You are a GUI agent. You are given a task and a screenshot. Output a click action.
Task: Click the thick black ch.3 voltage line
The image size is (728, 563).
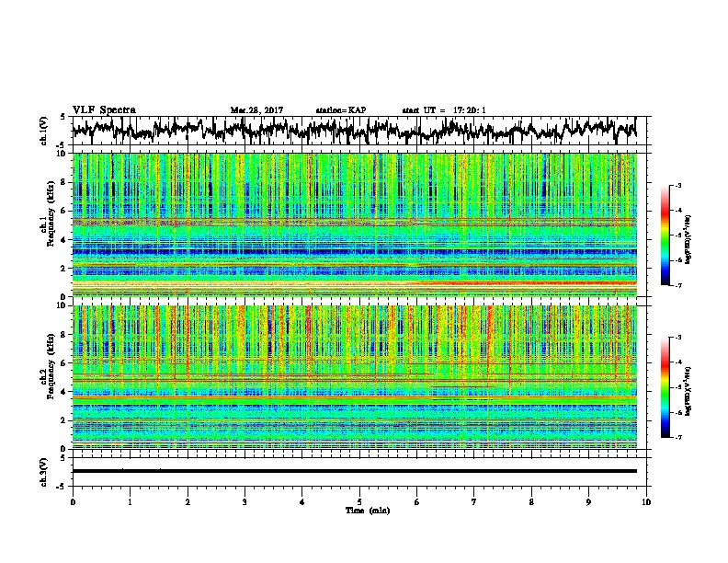point(354,471)
